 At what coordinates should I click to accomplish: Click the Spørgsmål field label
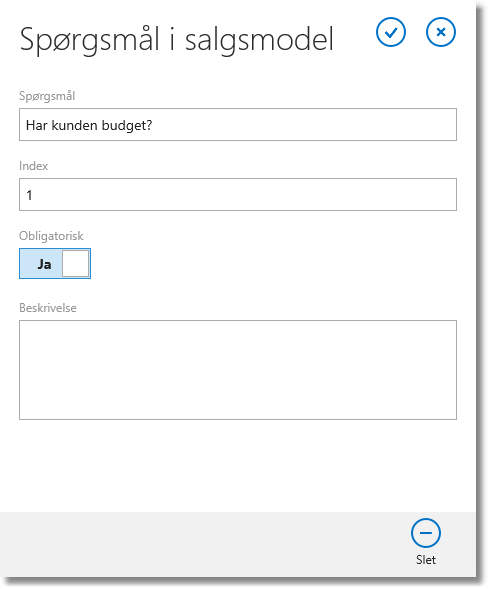click(47, 96)
